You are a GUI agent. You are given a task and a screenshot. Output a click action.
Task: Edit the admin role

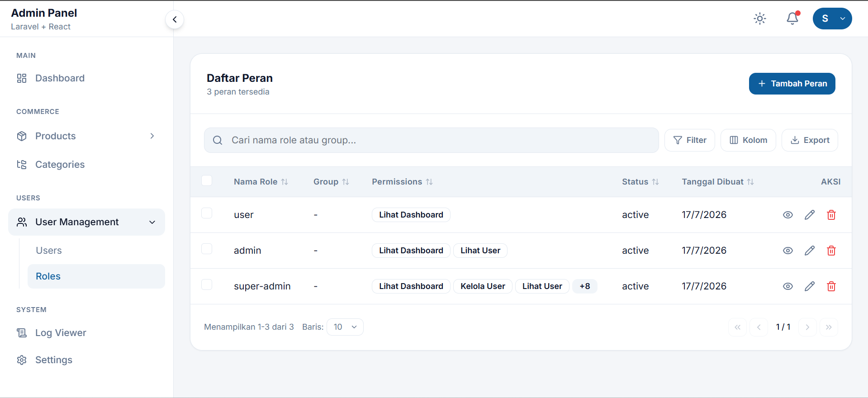click(810, 251)
